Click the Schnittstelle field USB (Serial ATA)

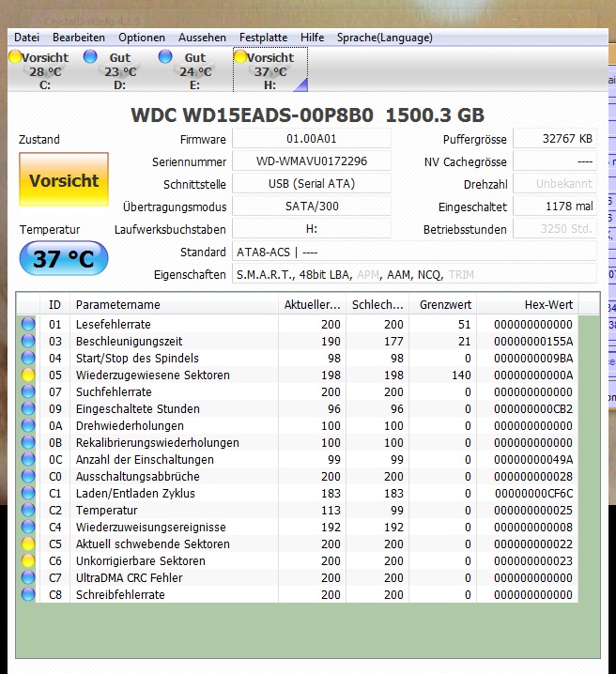tap(312, 184)
